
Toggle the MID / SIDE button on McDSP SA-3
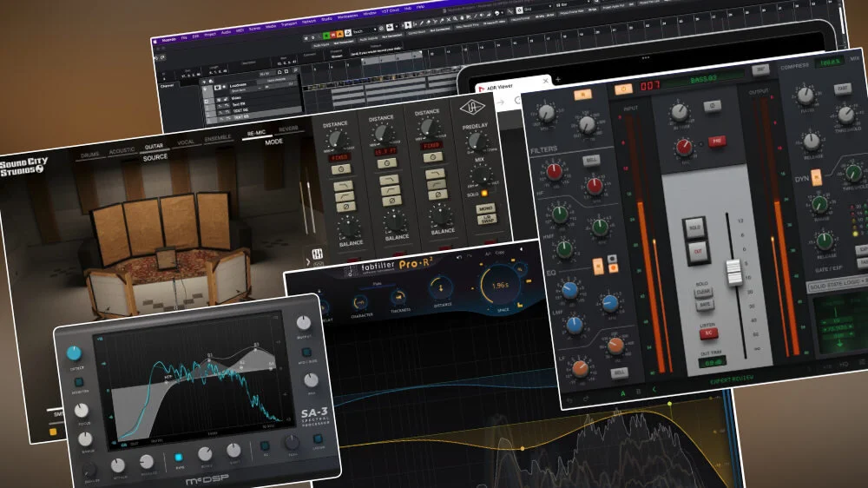[x=306, y=353]
